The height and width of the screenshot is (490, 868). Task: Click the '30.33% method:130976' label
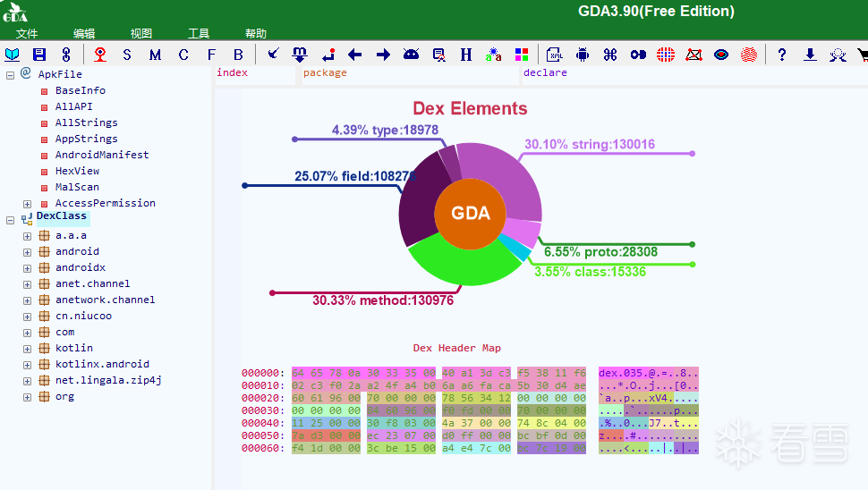tap(383, 300)
